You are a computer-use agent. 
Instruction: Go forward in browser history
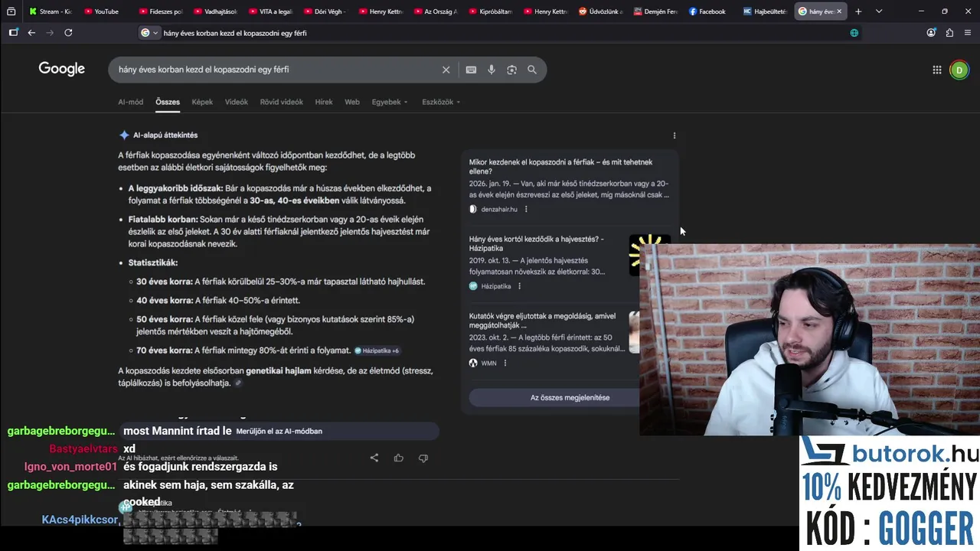(x=50, y=33)
